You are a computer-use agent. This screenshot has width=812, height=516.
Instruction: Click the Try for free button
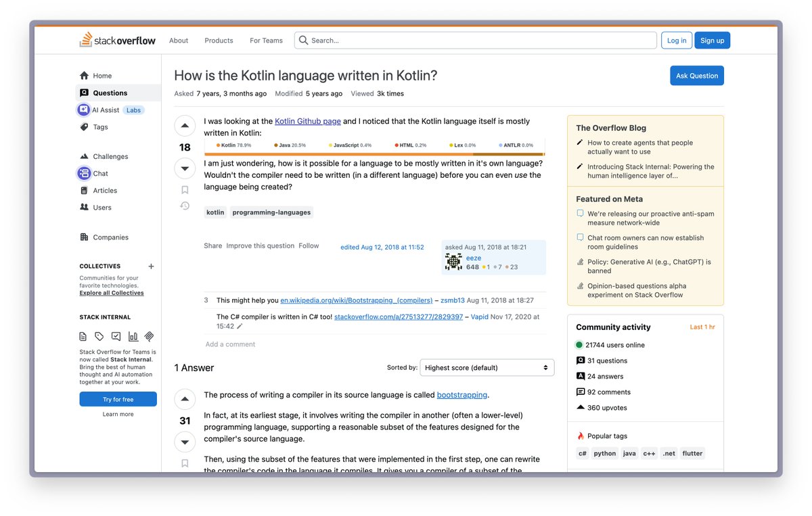tap(118, 399)
